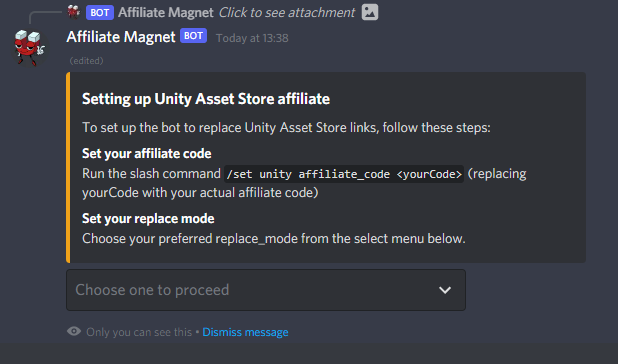Dismiss message via the blue link
618x364 pixels.
[x=245, y=332]
